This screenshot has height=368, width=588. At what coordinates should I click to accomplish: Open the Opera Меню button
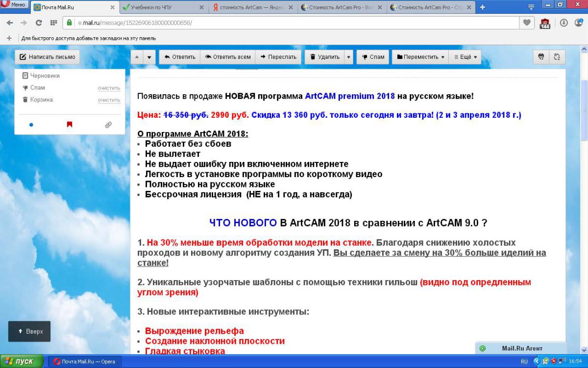tap(14, 5)
